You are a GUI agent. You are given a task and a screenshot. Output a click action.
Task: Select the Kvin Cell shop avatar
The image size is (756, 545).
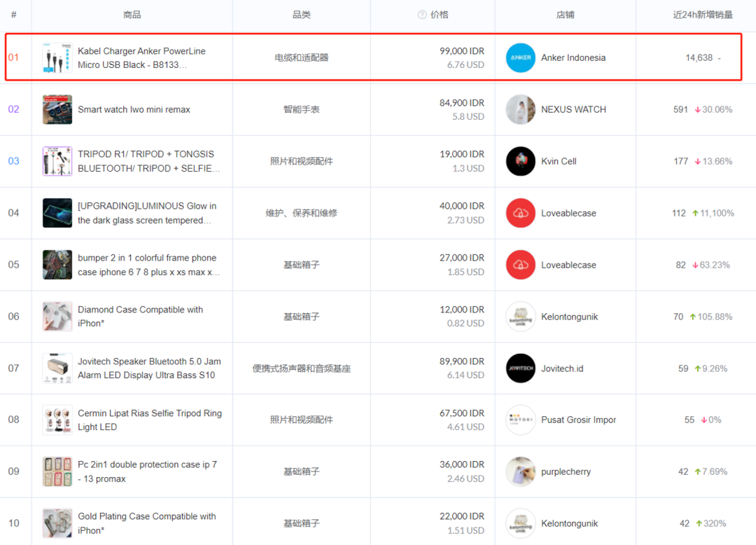tap(521, 161)
